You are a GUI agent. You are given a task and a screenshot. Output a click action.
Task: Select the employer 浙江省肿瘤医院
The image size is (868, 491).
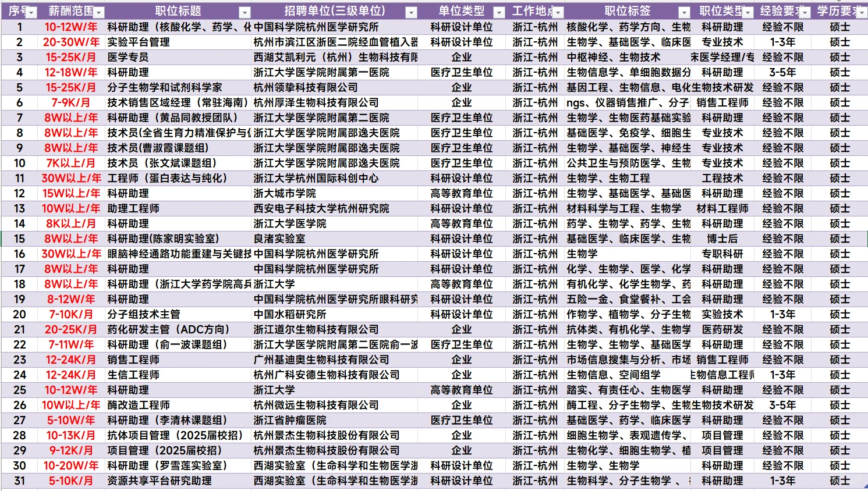(x=290, y=420)
